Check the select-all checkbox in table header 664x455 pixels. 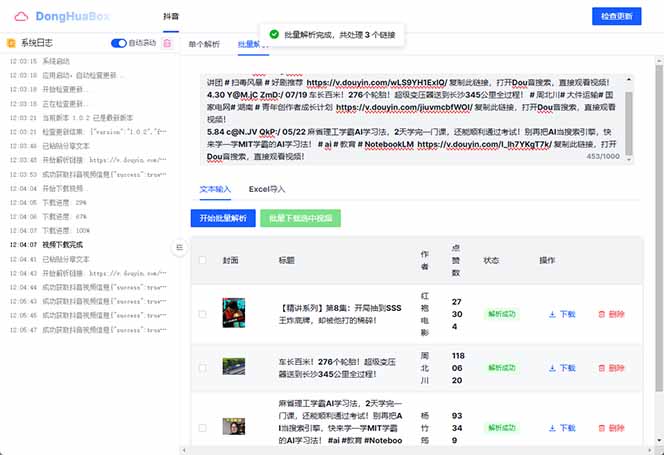point(202,260)
